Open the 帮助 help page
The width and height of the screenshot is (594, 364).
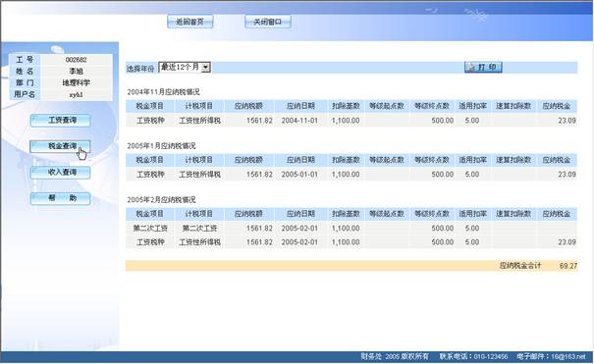pos(60,198)
